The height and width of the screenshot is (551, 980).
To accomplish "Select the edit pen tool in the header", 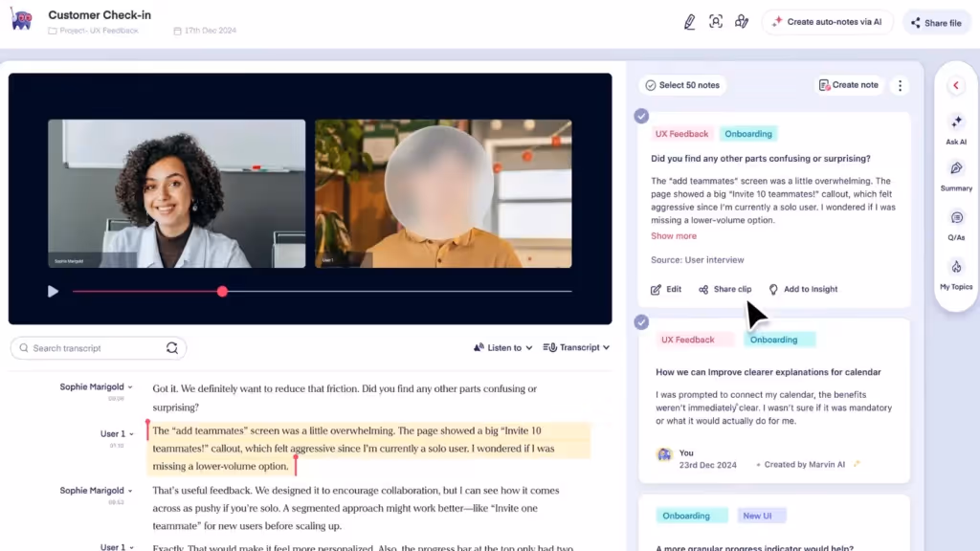I will pyautogui.click(x=690, y=21).
